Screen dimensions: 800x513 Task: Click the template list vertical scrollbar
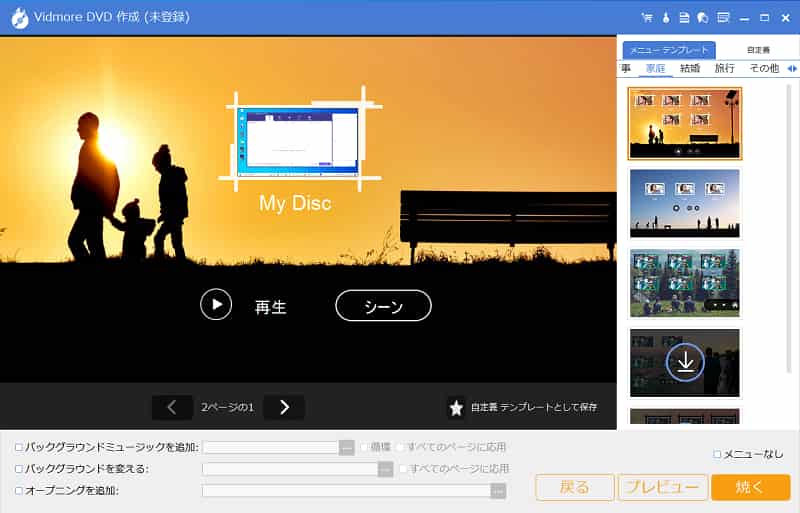pos(789,230)
